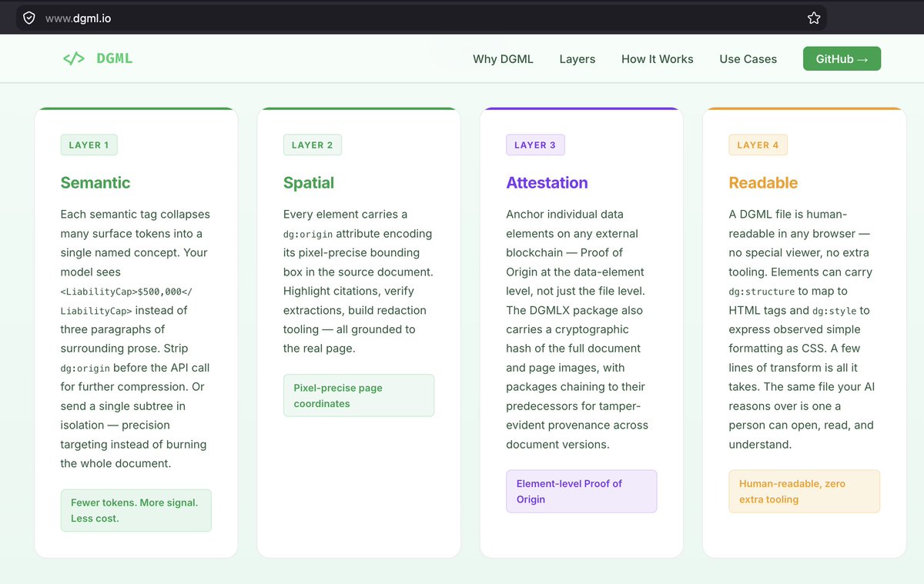Viewport: 924px width, 584px height.
Task: Click the LAYER 4 badge
Action: (x=758, y=145)
